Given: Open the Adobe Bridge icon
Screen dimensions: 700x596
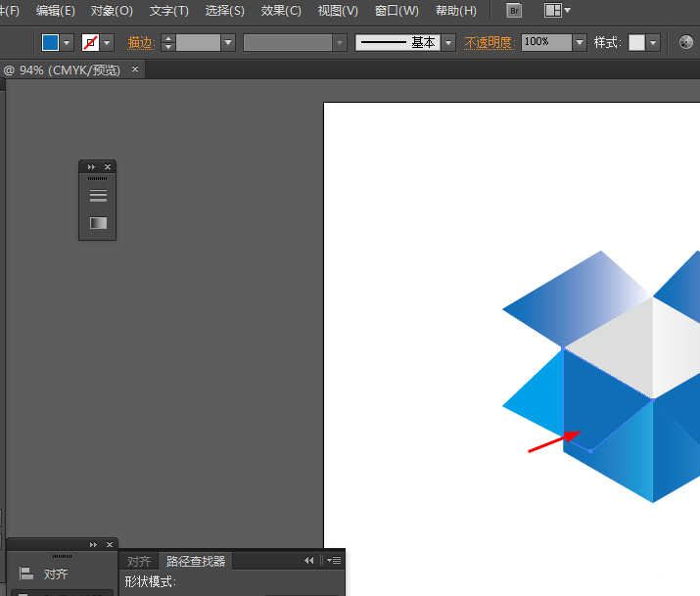Looking at the screenshot, I should (513, 11).
